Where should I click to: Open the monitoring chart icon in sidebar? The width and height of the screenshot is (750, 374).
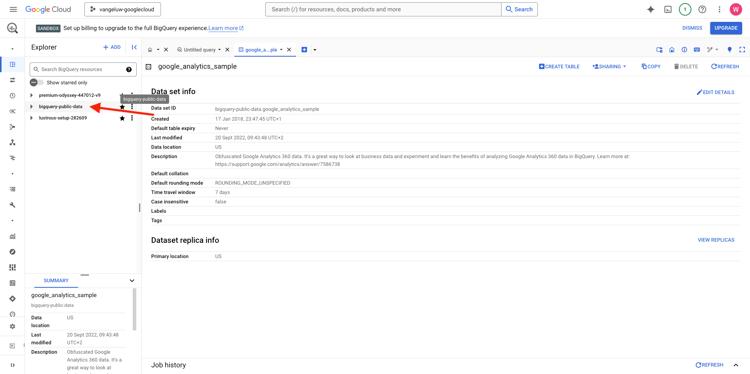12,236
